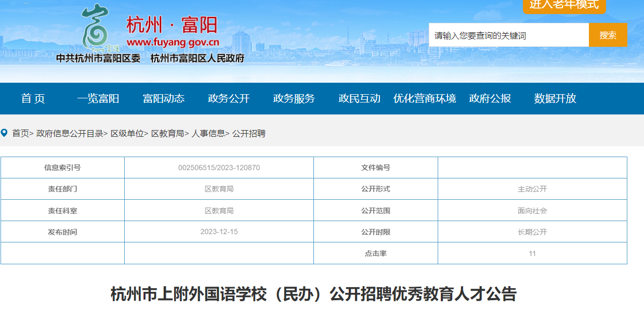644x321 pixels.
Task: Click the 区教育局 breadcrumb link
Action: tap(167, 133)
